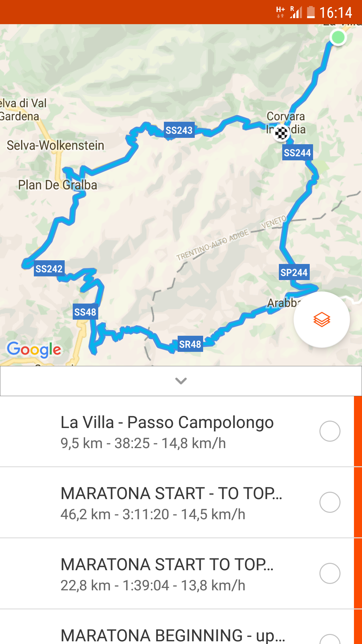This screenshot has height=644, width=362.
Task: Open La Villa - Passo Campolongo segment
Action: click(x=167, y=431)
